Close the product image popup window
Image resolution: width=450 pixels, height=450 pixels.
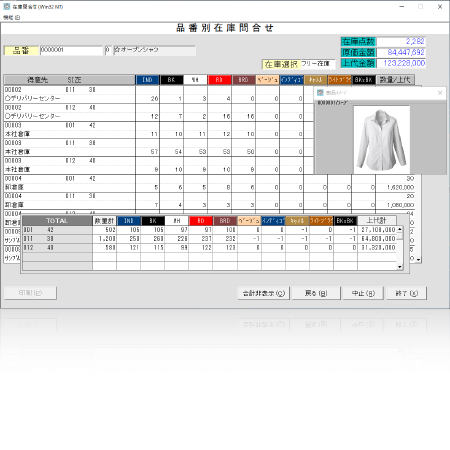point(440,93)
